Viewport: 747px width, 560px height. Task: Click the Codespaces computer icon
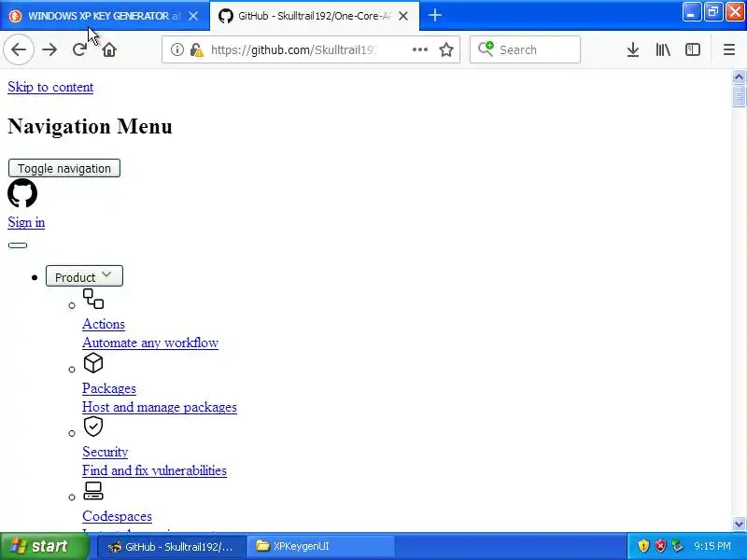[x=93, y=491]
